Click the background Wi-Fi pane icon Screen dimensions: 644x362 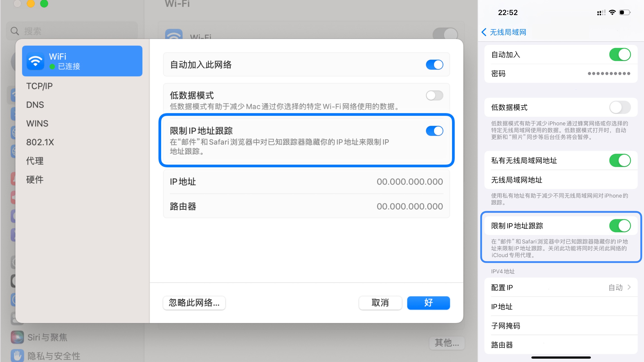click(174, 34)
